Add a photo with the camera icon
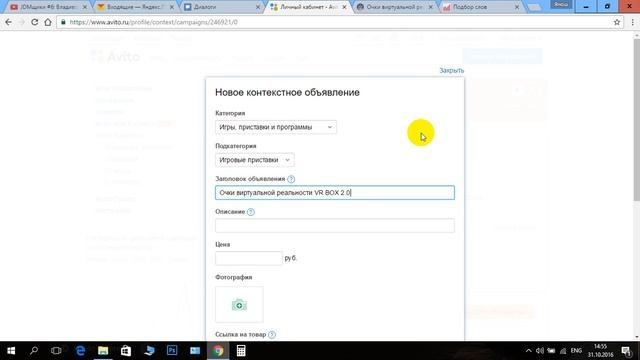The height and width of the screenshot is (360, 640). click(239, 304)
